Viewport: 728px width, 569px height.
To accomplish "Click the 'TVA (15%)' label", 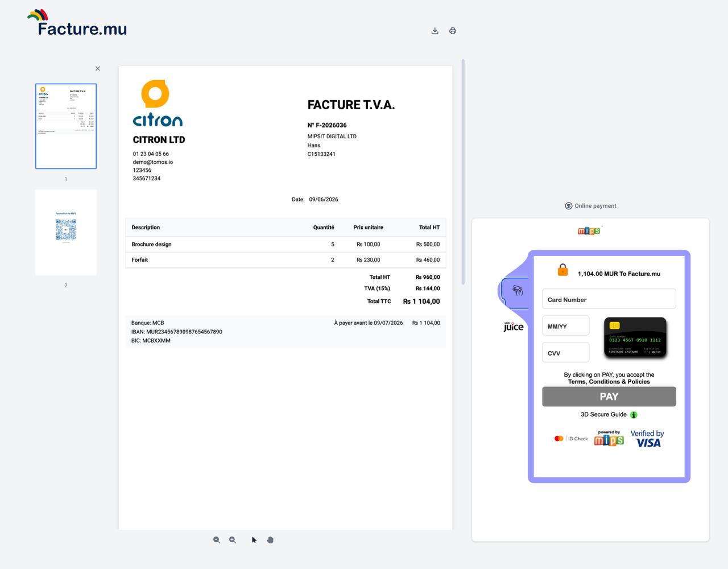I will (377, 288).
